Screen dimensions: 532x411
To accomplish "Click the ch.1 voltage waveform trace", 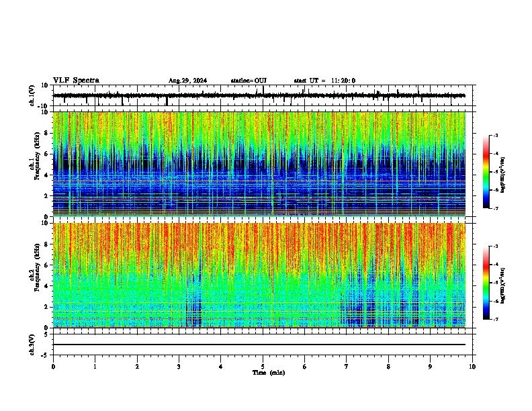I will point(259,95).
